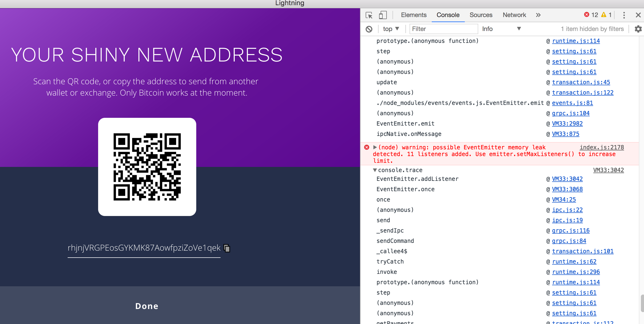Toggle the device toolbar icon
This screenshot has width=644, height=324.
click(x=383, y=15)
